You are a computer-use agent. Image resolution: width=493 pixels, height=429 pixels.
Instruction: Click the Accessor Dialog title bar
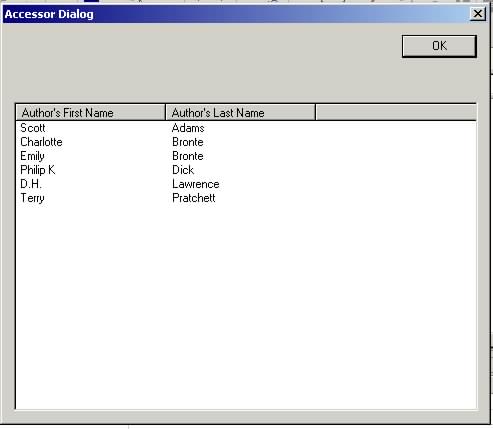coord(233,14)
